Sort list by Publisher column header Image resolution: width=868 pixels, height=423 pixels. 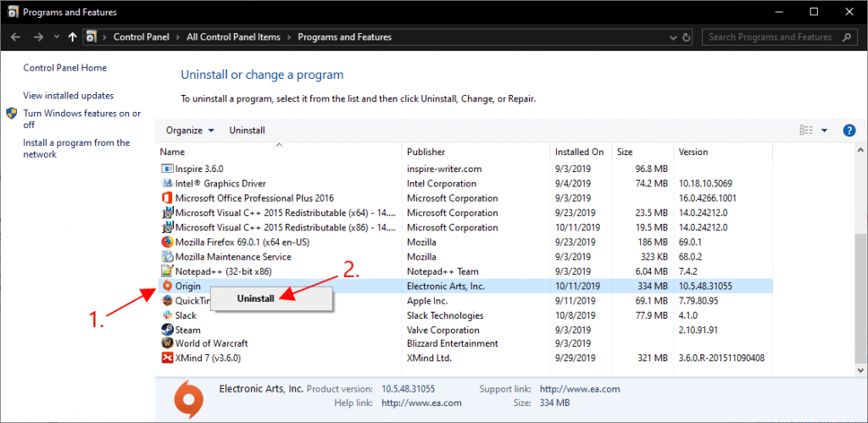click(x=426, y=152)
